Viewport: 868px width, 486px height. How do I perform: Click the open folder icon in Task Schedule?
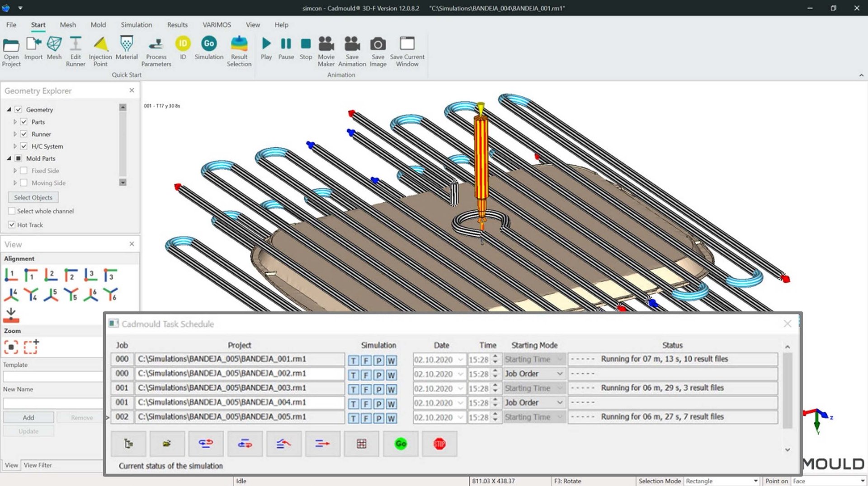[167, 444]
